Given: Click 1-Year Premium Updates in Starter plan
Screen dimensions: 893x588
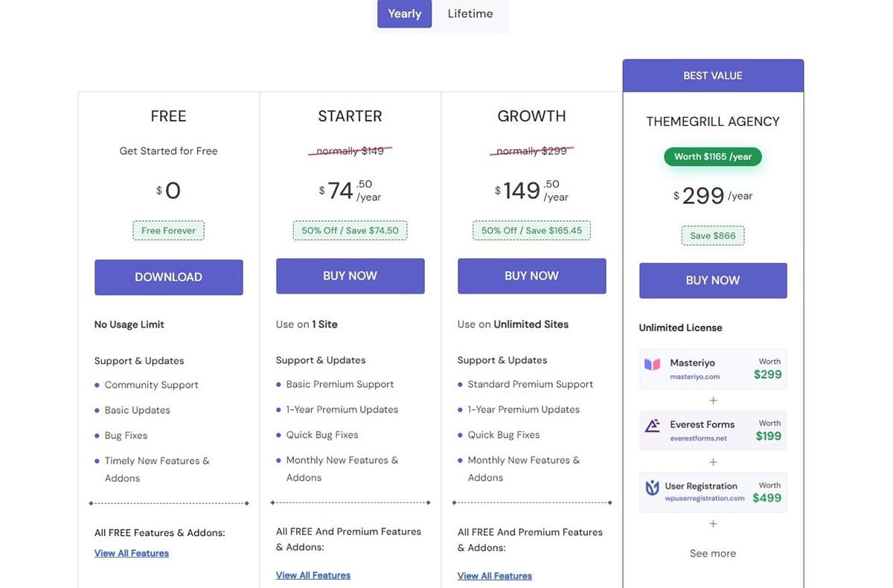Looking at the screenshot, I should [342, 409].
